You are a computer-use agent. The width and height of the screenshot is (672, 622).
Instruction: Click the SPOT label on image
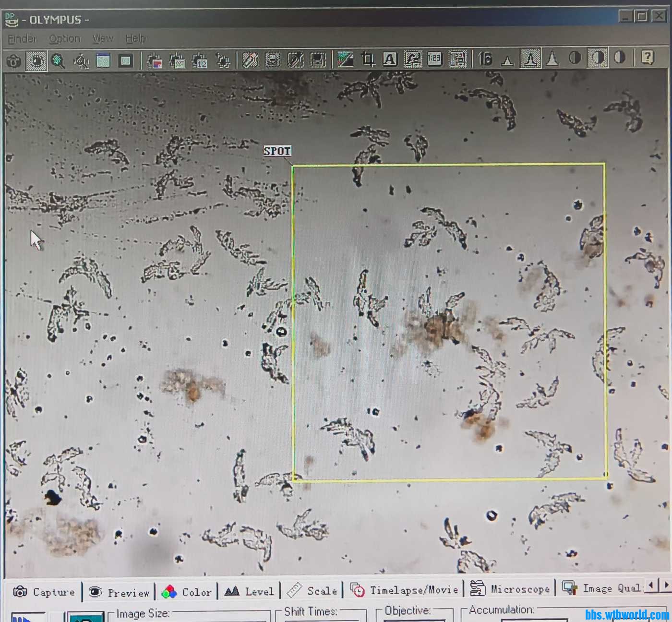[277, 151]
